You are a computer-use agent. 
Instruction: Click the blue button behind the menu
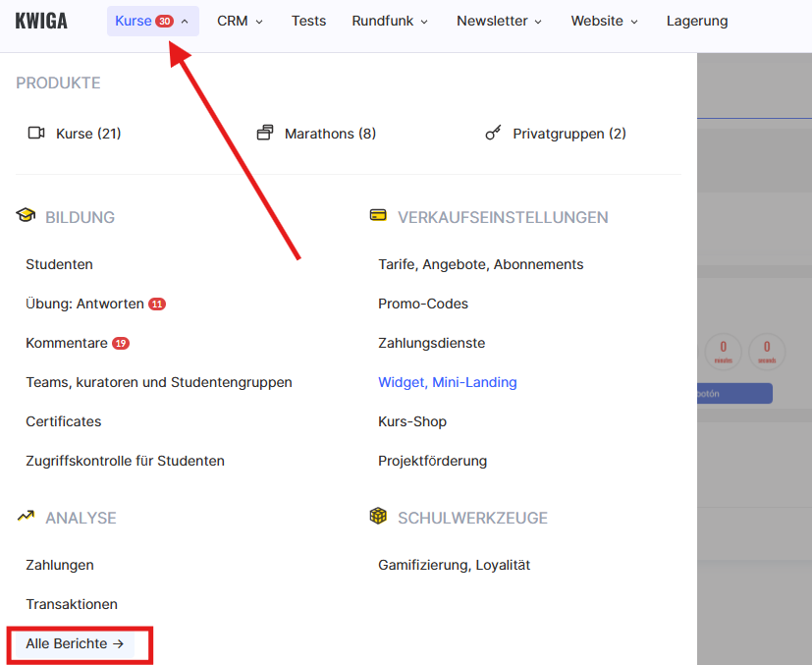click(734, 393)
